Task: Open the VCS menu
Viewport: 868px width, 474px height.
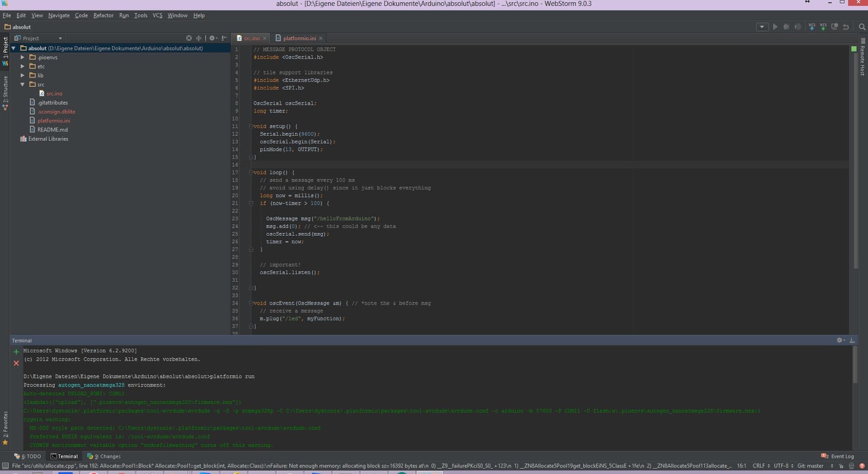Action: 157,15
